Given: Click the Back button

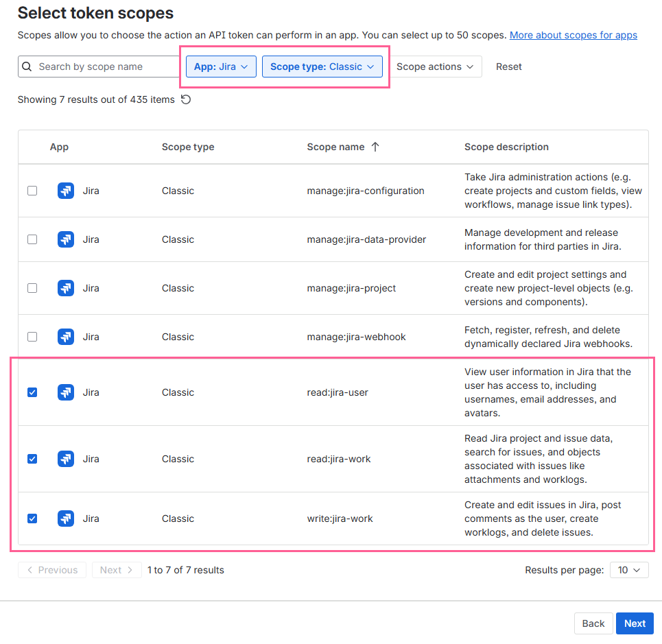Looking at the screenshot, I should click(593, 623).
